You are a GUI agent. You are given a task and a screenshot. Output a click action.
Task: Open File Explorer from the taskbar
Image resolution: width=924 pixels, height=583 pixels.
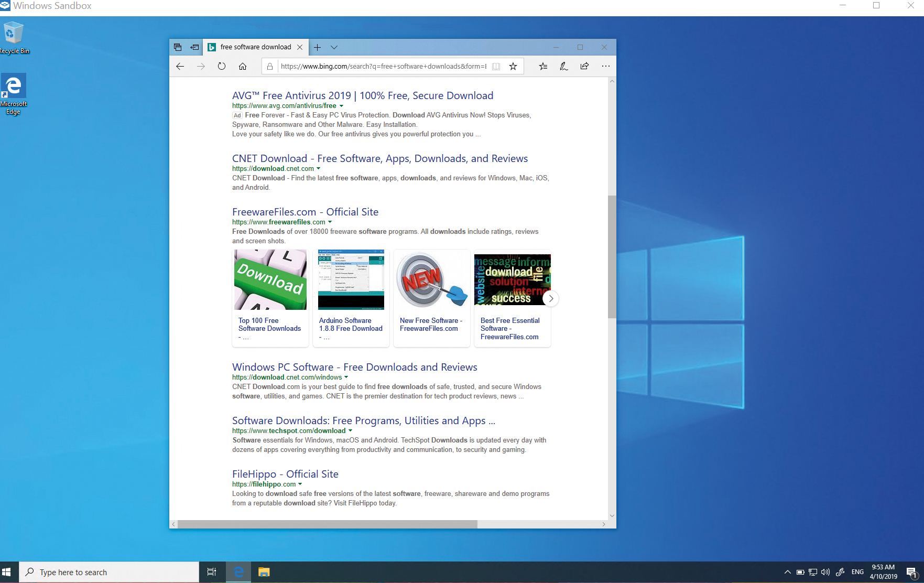pos(264,572)
